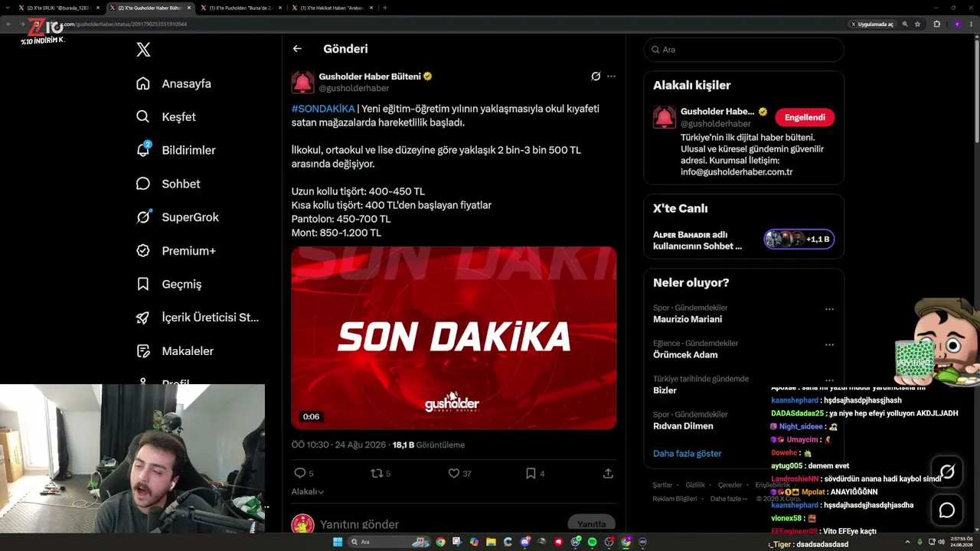Switch to the X'te ERLIK browser tab
Screen dimensions: 980x551
click(x=58, y=8)
